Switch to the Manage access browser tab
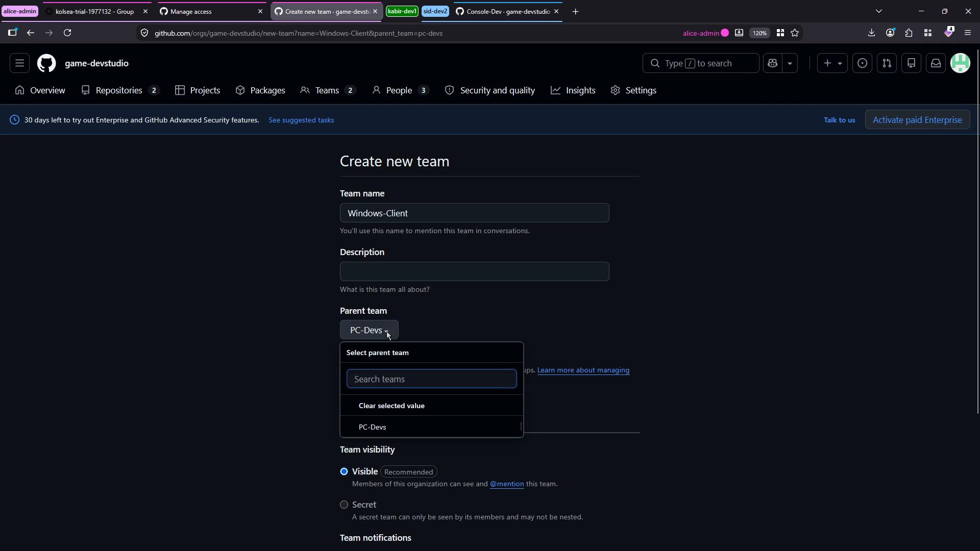The width and height of the screenshot is (980, 551). coord(211,11)
